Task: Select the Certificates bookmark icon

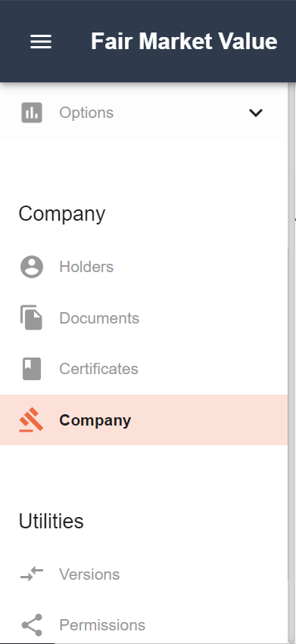Action: tap(32, 369)
